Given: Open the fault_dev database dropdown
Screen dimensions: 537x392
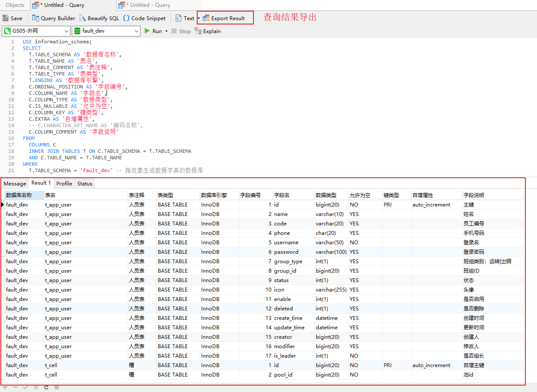Looking at the screenshot, I should click(106, 31).
